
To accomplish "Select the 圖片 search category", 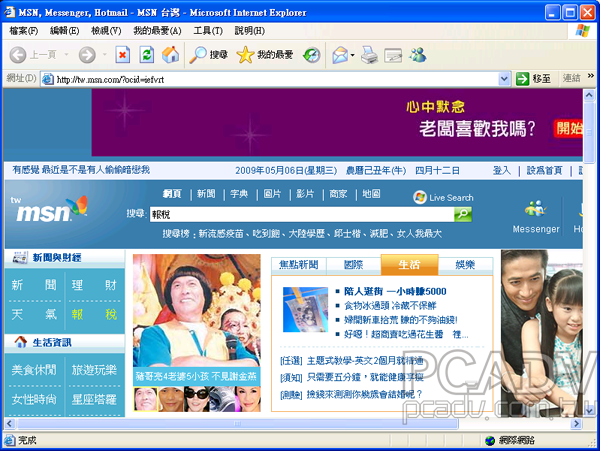I will 272,194.
